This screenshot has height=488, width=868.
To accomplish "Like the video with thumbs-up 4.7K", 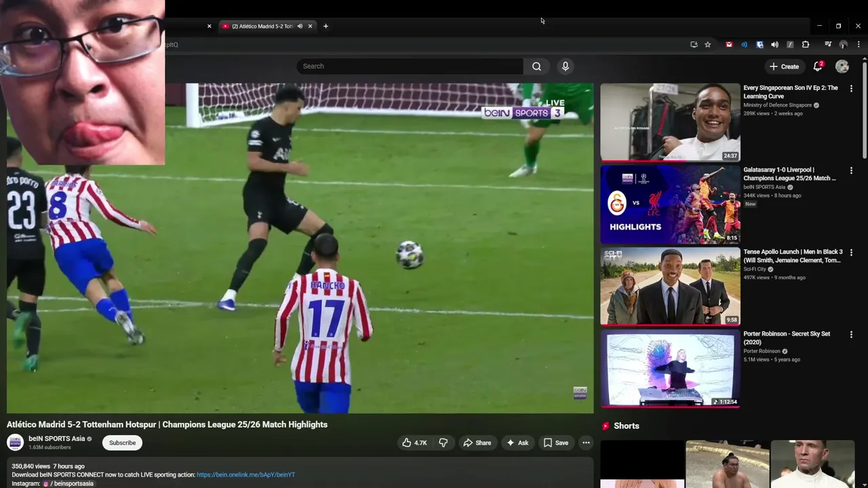I will 414,443.
